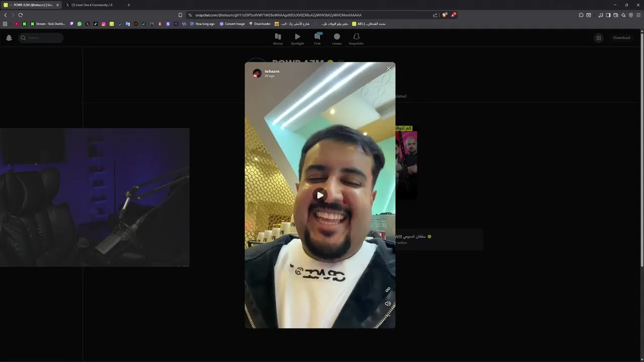Open the first green Kick bookmark icon
This screenshot has width=644, height=362.
pyautogui.click(x=25, y=24)
